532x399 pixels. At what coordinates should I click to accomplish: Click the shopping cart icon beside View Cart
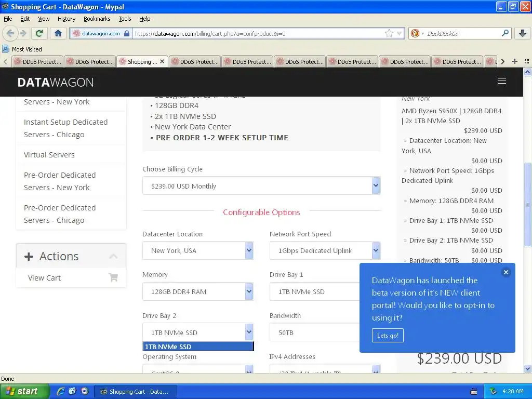point(113,277)
